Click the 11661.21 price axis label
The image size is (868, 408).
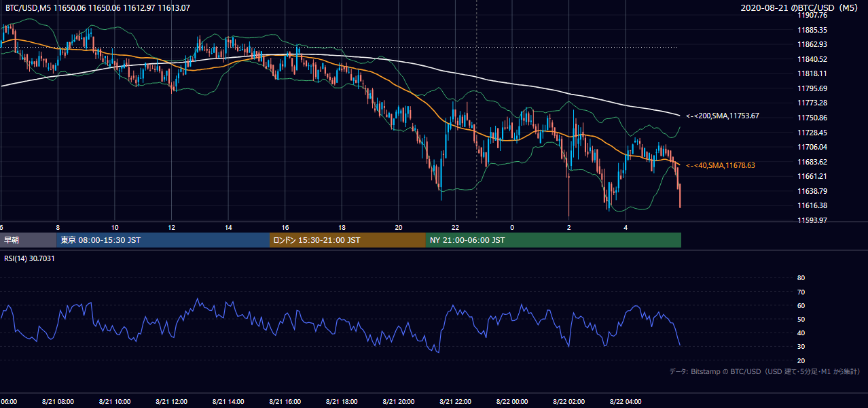pyautogui.click(x=812, y=176)
